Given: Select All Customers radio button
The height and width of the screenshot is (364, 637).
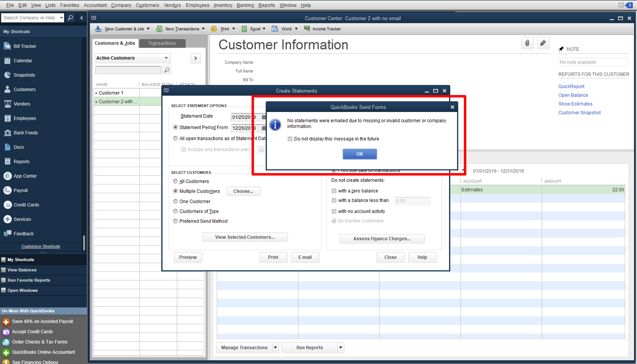Looking at the screenshot, I should 176,182.
